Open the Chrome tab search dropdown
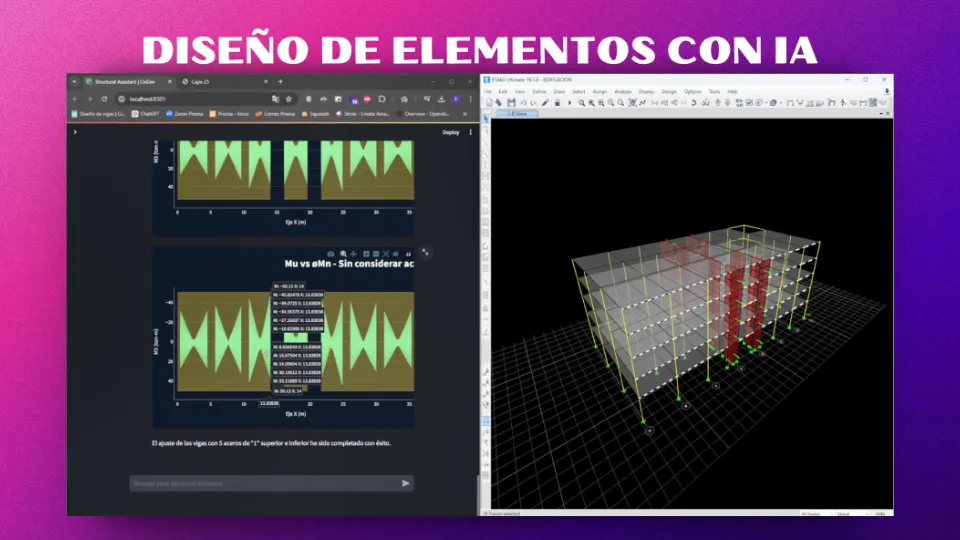 pos(75,81)
